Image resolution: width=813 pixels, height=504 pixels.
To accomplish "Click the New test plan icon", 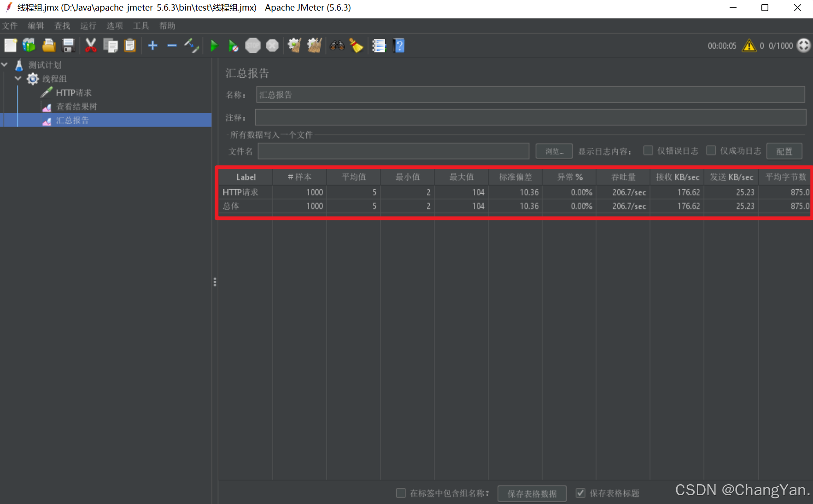I will point(10,46).
